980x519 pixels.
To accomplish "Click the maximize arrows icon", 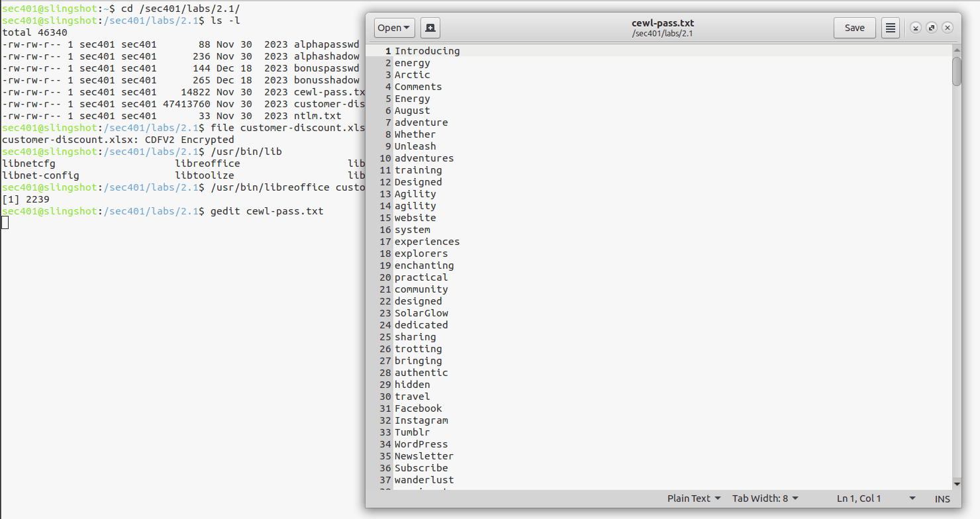I will tap(932, 27).
